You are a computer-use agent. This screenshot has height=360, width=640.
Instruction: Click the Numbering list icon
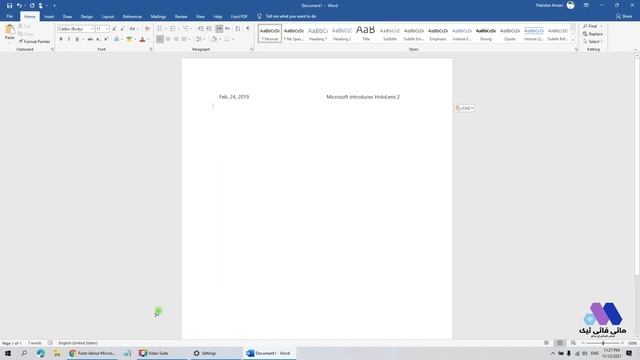click(x=173, y=29)
